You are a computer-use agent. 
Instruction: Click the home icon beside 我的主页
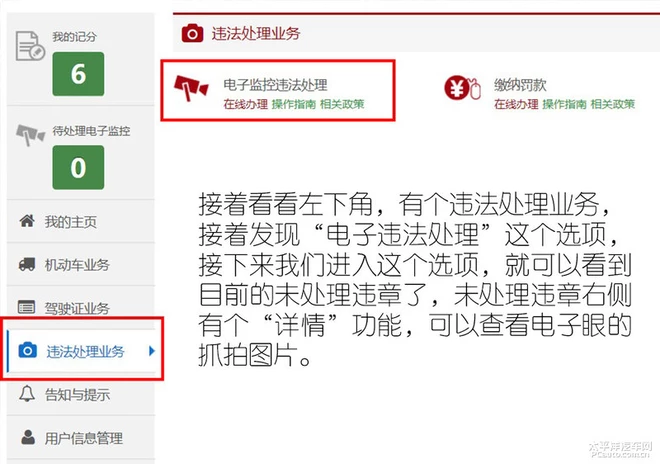point(27,221)
